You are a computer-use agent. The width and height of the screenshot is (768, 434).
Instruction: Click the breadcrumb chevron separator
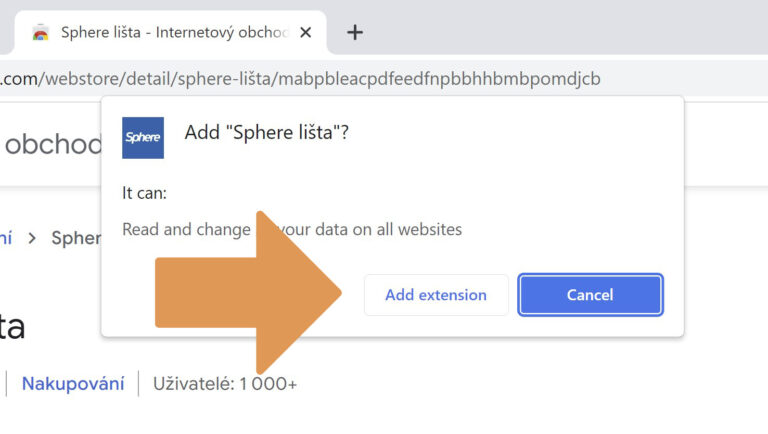[32, 238]
